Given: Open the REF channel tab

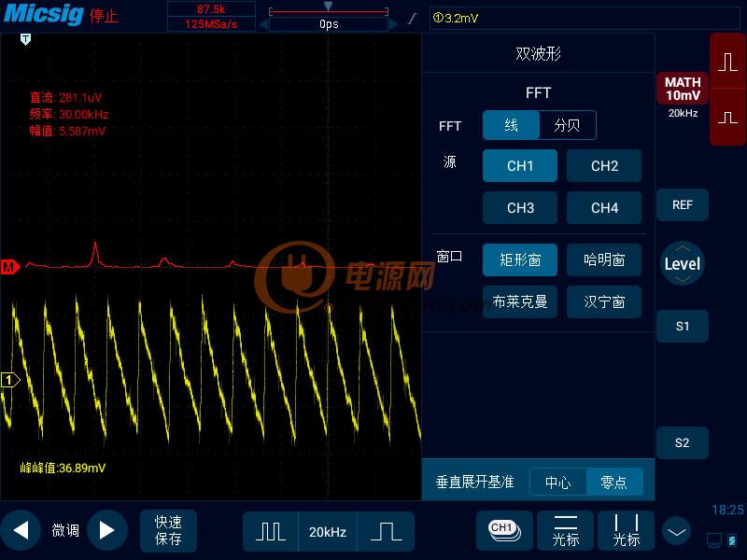Looking at the screenshot, I should [x=683, y=204].
